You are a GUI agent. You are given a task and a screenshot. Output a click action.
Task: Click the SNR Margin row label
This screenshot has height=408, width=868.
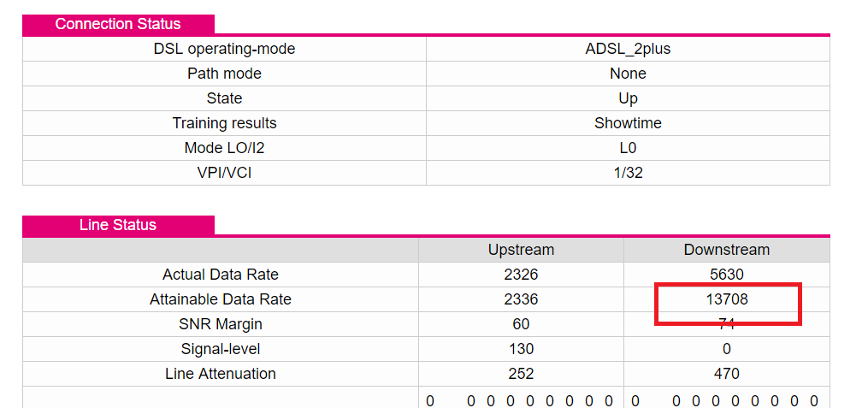coord(221,324)
